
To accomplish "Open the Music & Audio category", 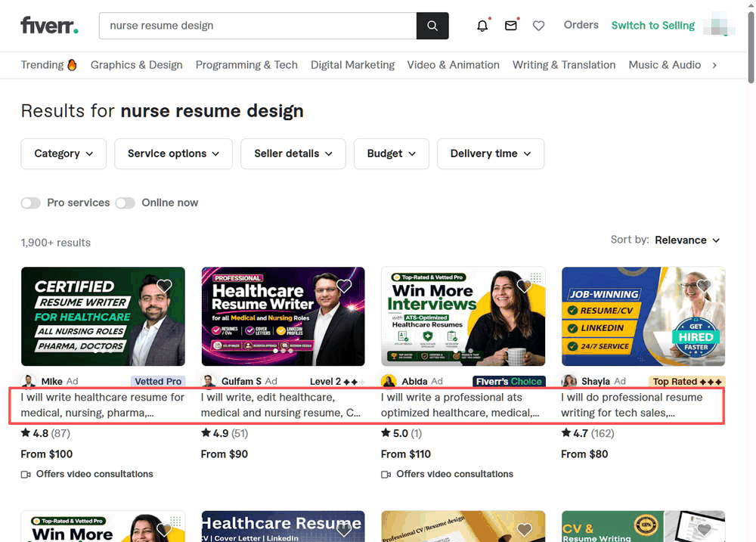I will coord(665,64).
